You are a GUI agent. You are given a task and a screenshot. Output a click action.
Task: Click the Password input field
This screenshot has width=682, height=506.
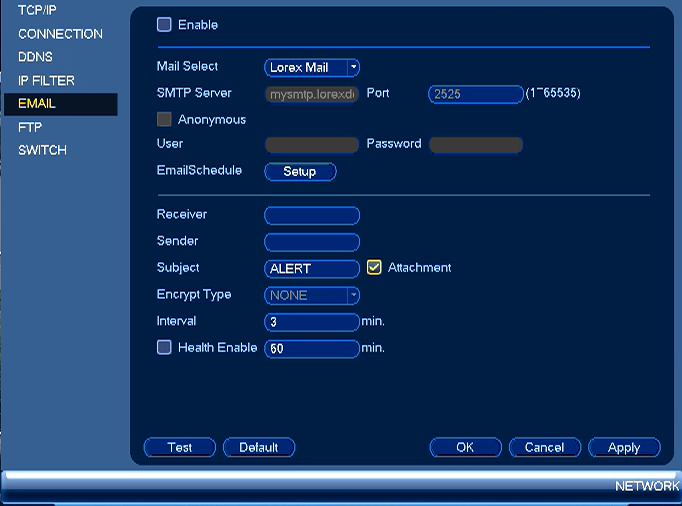pyautogui.click(x=476, y=144)
